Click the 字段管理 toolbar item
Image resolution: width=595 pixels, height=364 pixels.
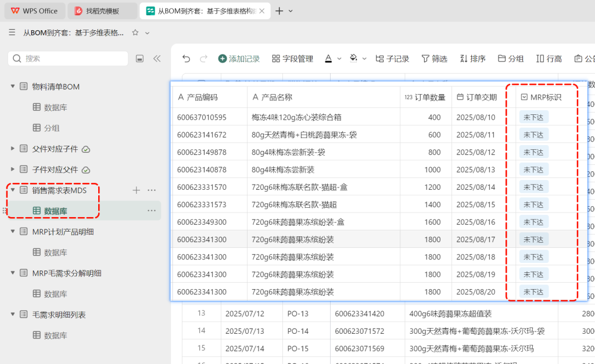(293, 59)
